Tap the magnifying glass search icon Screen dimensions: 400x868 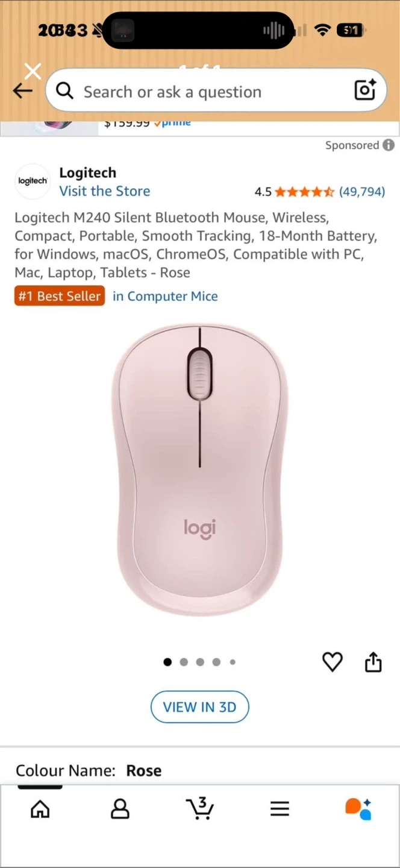click(x=65, y=91)
